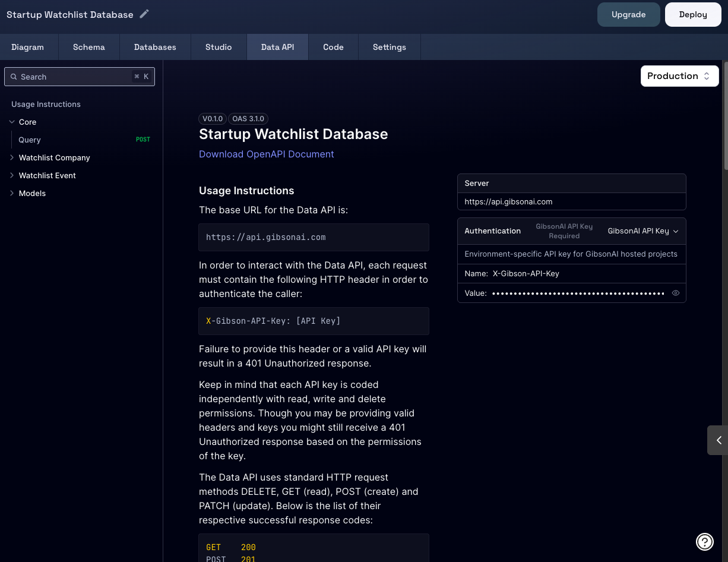Viewport: 728px width, 562px height.
Task: Switch to the Schema tab
Action: tap(89, 47)
